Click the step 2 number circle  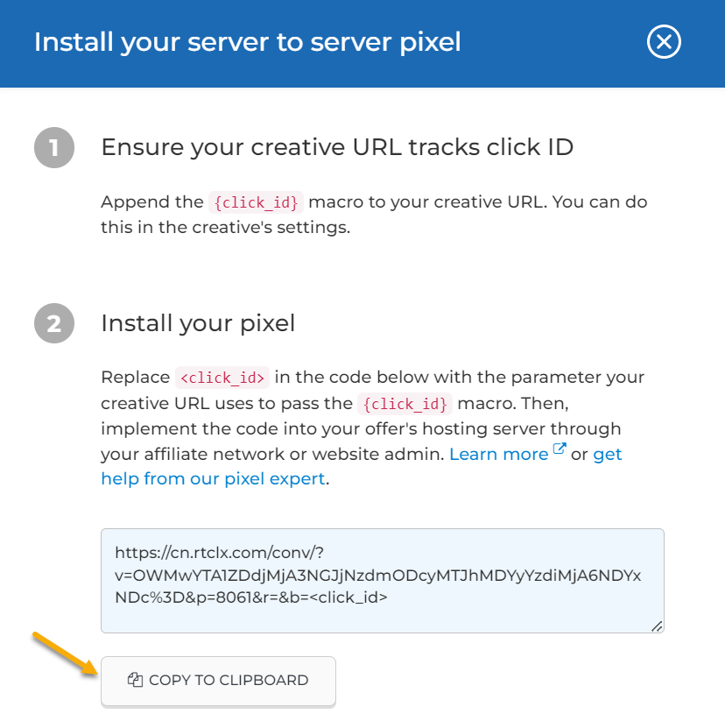(x=54, y=324)
